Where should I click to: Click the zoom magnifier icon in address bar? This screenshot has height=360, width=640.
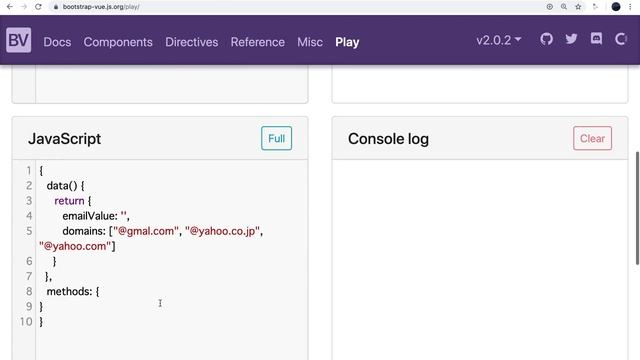[564, 7]
